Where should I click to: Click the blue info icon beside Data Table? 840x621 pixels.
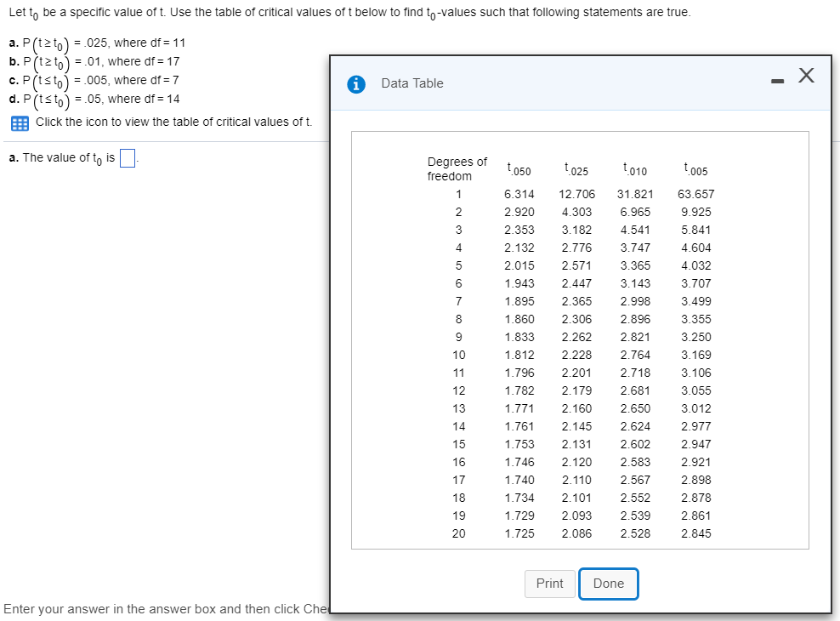pos(356,84)
